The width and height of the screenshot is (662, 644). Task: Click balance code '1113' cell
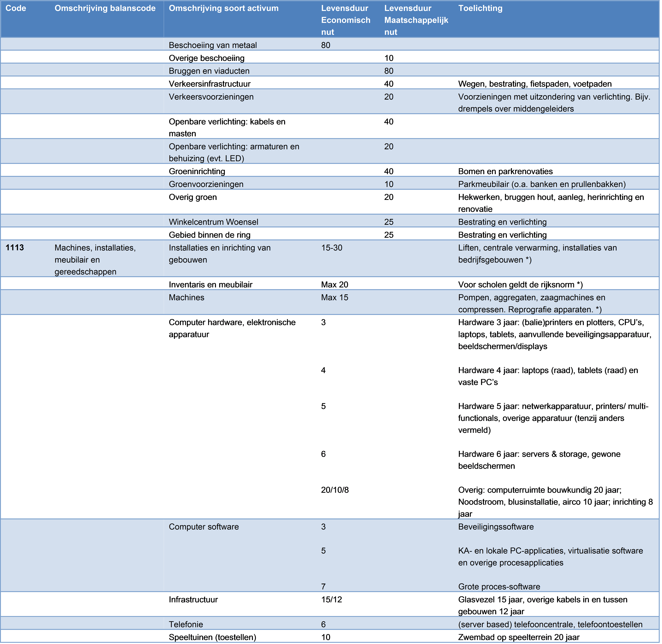[15, 248]
